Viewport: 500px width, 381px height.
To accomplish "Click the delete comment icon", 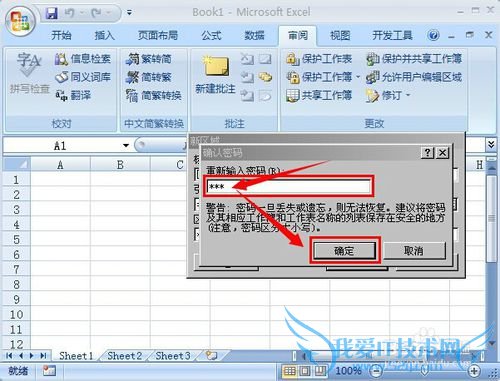I will [x=247, y=59].
